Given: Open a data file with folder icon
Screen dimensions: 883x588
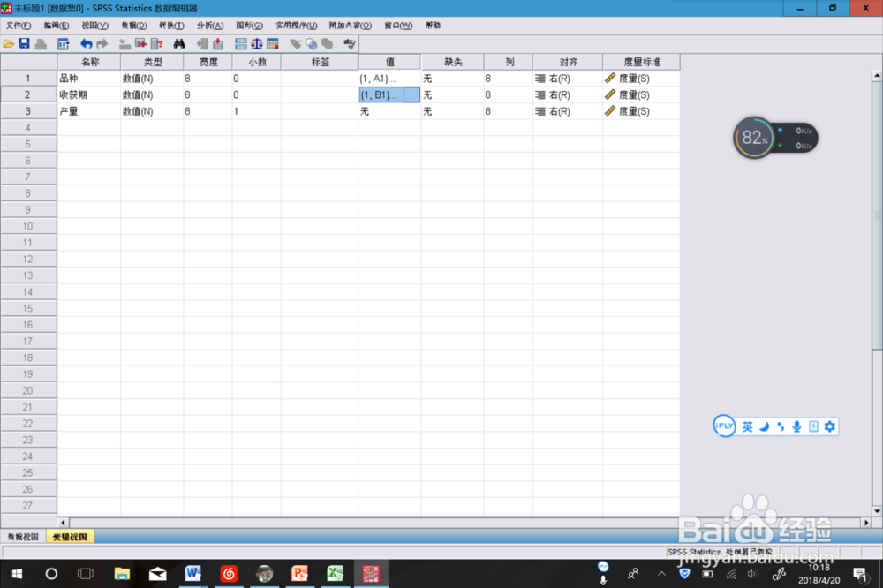Looking at the screenshot, I should pyautogui.click(x=9, y=44).
